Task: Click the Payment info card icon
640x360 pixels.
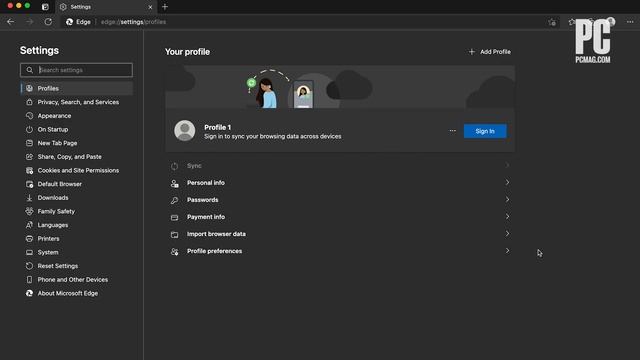Action: 174,218
